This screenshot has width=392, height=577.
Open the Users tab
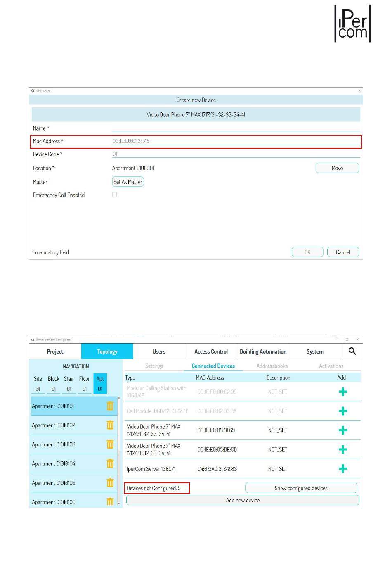pos(159,351)
